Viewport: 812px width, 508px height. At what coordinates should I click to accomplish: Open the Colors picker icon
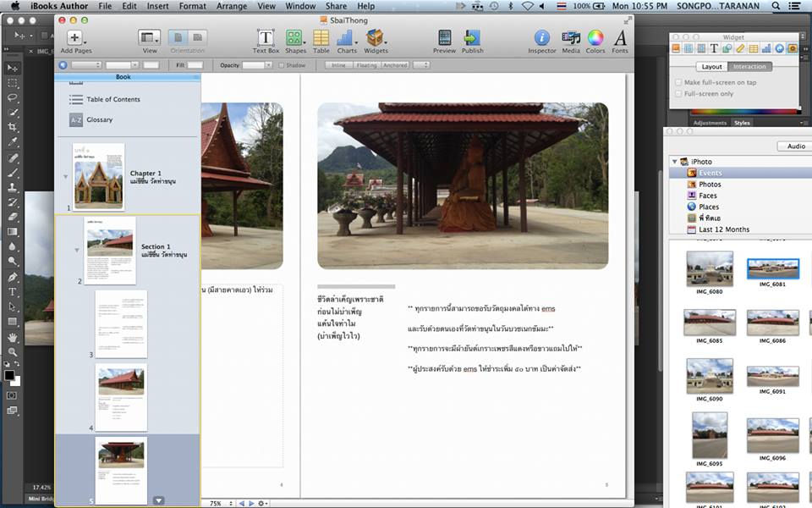point(595,37)
